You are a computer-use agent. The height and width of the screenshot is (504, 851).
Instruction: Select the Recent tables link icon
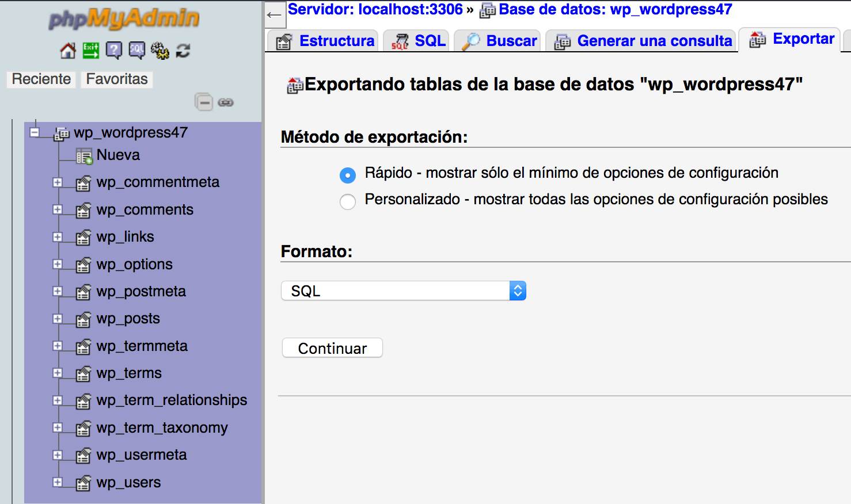tap(40, 79)
